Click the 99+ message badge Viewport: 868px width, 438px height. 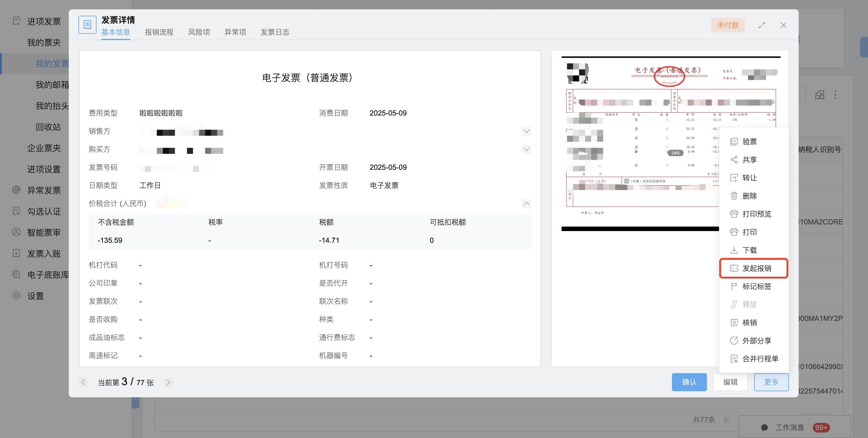pyautogui.click(x=821, y=427)
